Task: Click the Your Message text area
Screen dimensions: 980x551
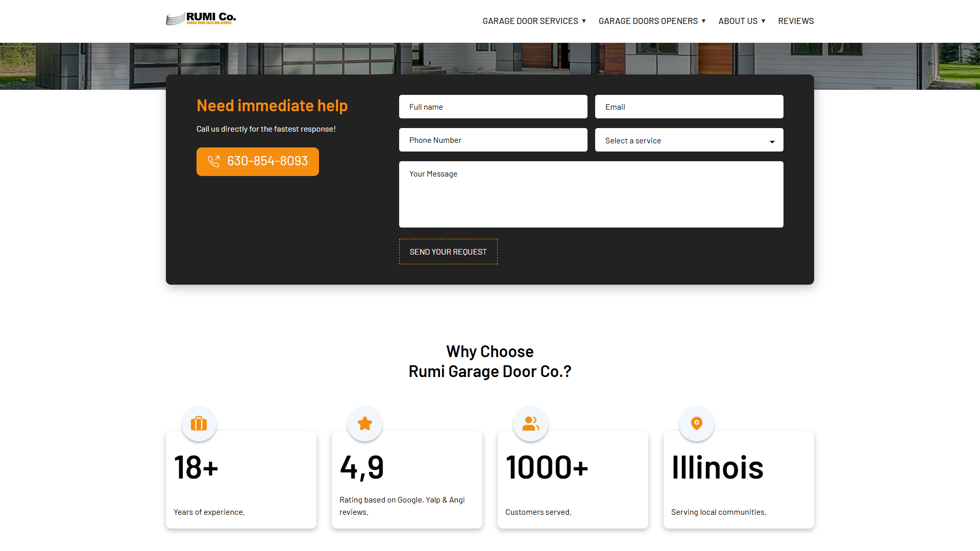Action: click(x=591, y=194)
